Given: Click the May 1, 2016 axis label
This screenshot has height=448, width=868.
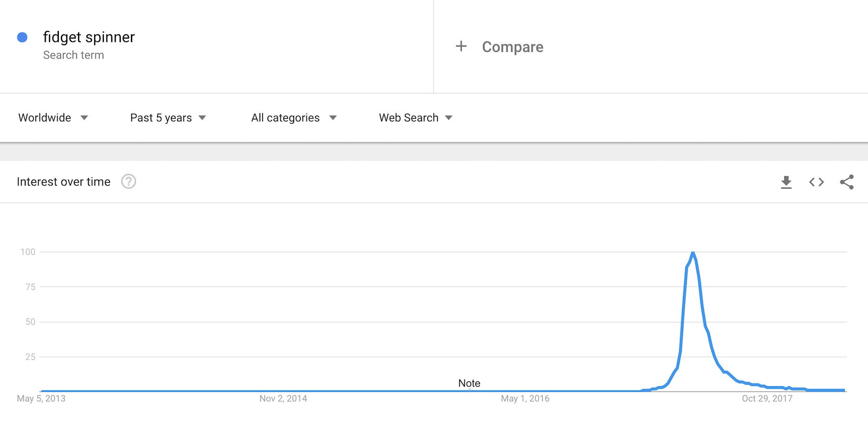Looking at the screenshot, I should click(x=525, y=399).
